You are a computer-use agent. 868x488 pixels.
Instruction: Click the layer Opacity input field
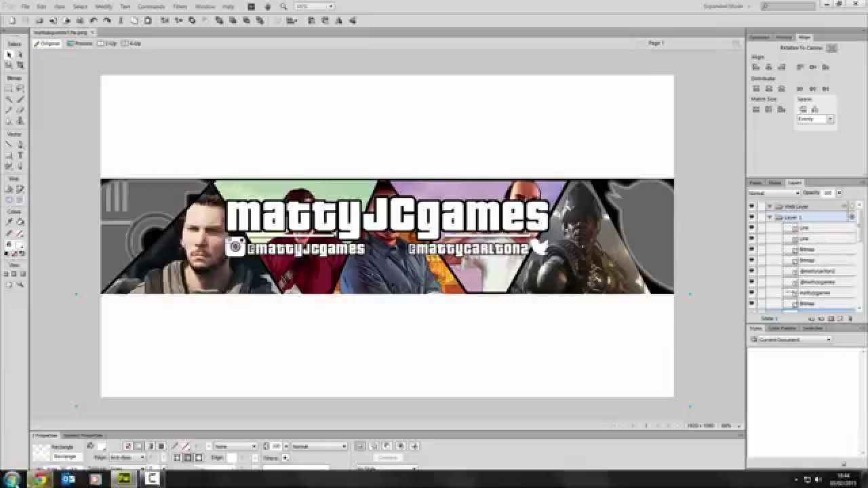point(828,193)
